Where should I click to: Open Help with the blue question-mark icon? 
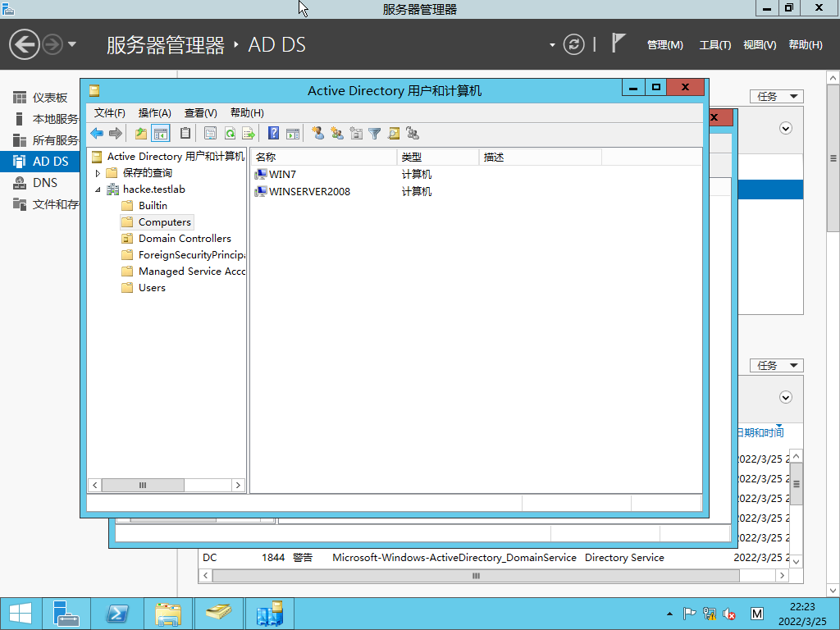point(273,134)
